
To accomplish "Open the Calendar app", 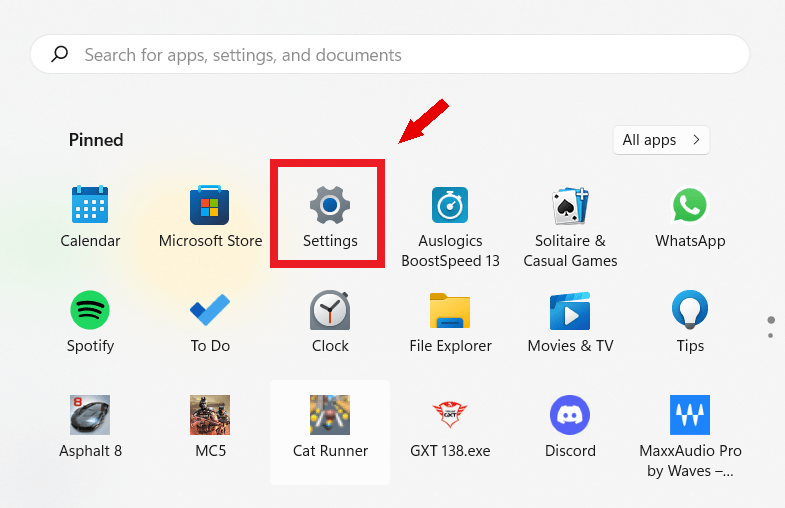I will 90,217.
